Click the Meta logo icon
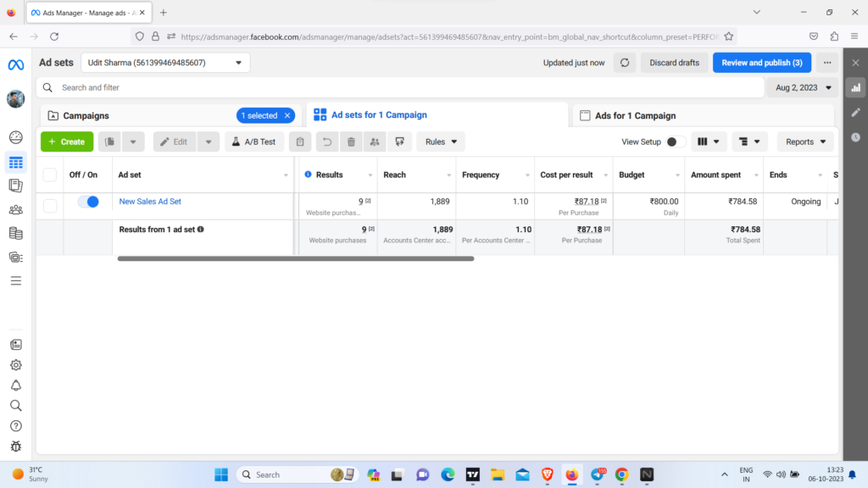 [15, 64]
